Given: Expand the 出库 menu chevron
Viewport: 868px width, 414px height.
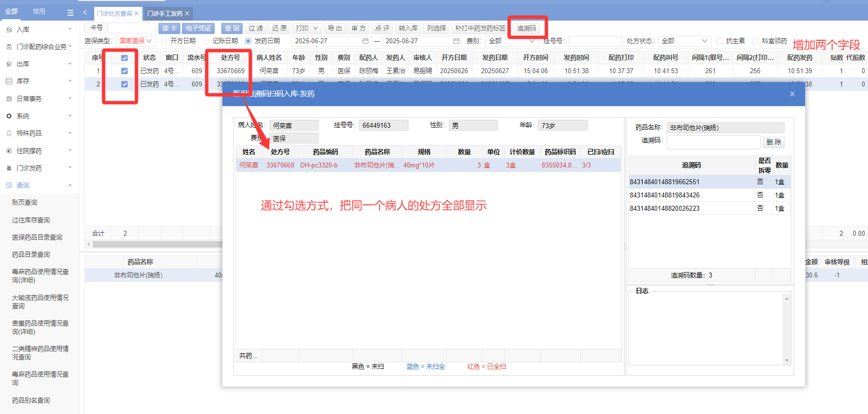Looking at the screenshot, I should pos(70,63).
